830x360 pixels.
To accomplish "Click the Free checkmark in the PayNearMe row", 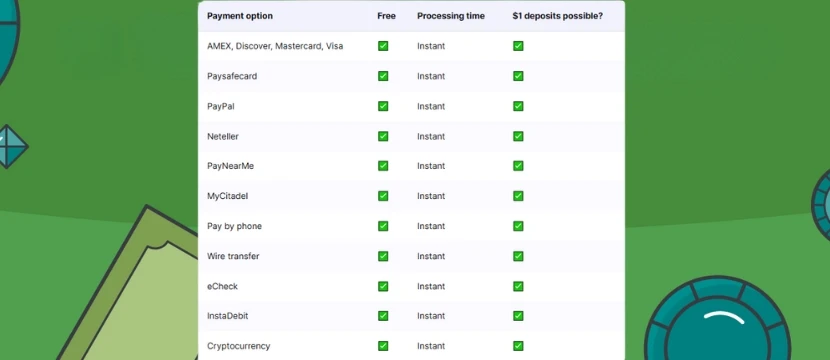I will (383, 166).
